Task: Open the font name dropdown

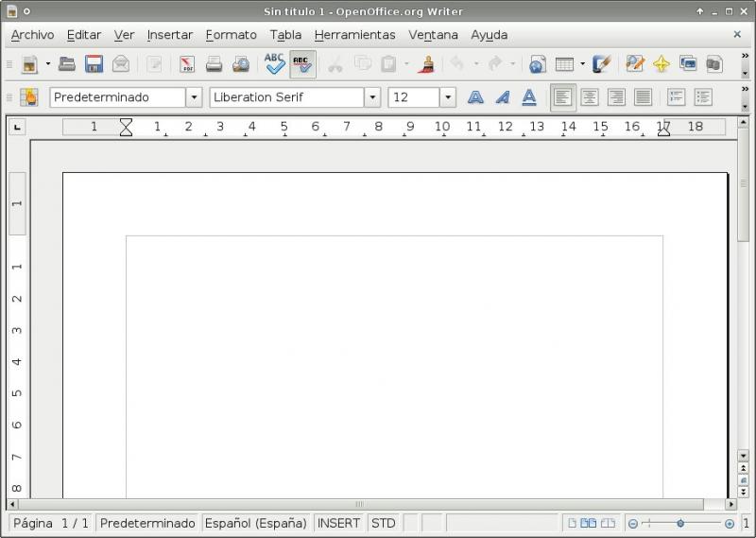Action: pyautogui.click(x=372, y=97)
